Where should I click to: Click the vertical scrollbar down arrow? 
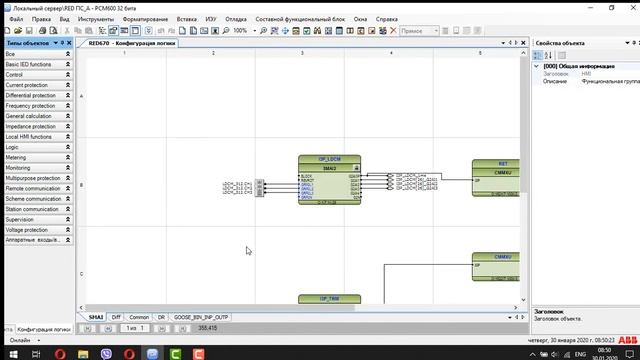[523, 300]
